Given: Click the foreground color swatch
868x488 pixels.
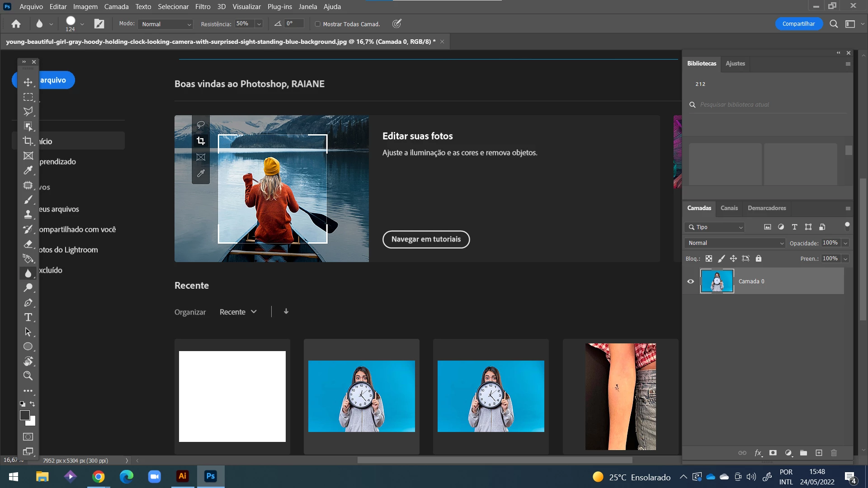Looking at the screenshot, I should tap(25, 415).
